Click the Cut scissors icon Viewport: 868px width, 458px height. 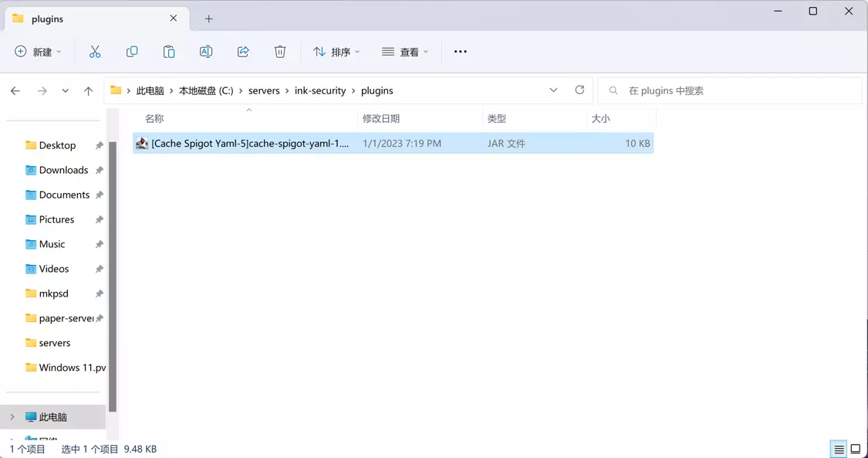tap(95, 52)
